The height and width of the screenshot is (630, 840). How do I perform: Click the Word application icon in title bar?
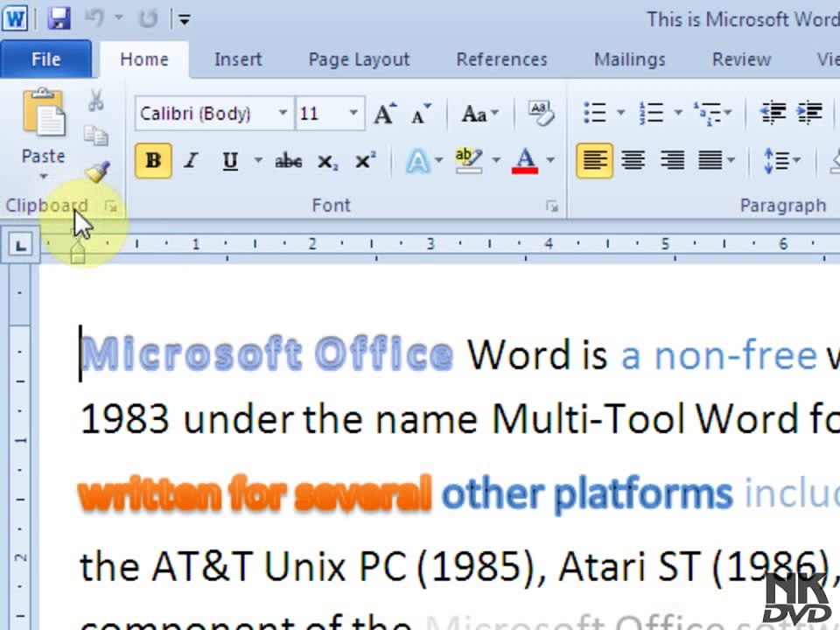point(15,18)
